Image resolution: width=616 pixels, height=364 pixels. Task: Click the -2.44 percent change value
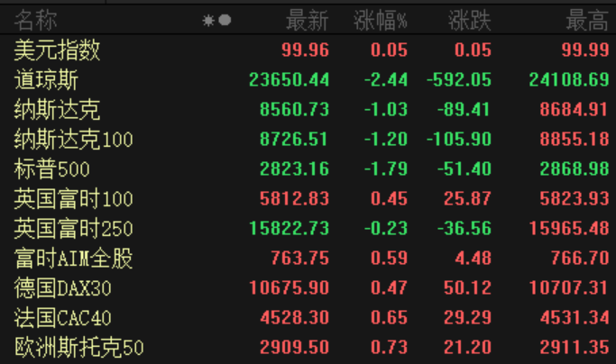pyautogui.click(x=386, y=80)
